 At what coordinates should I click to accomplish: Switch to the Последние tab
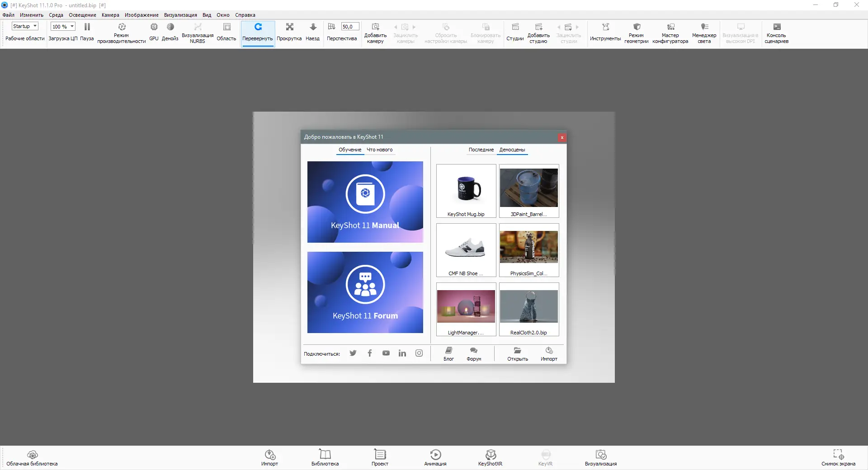point(481,150)
